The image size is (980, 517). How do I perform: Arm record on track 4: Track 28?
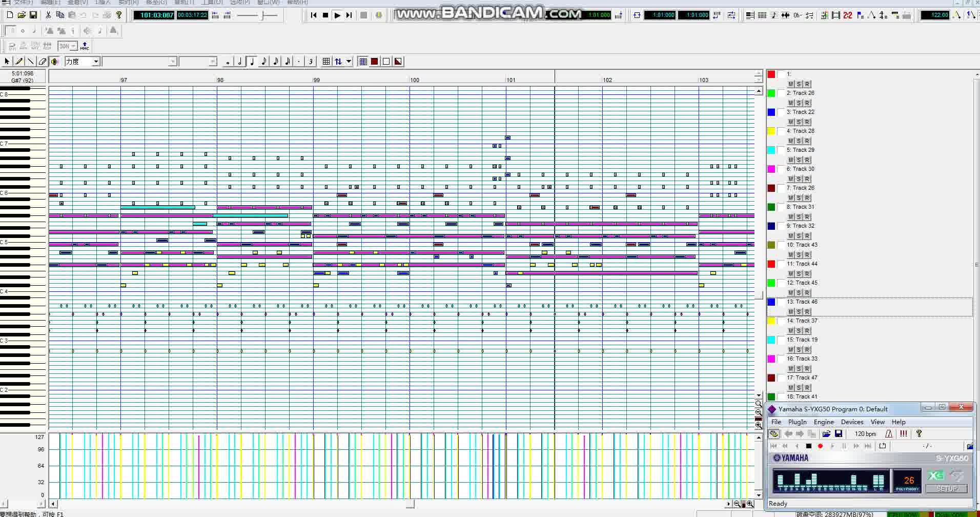point(807,141)
